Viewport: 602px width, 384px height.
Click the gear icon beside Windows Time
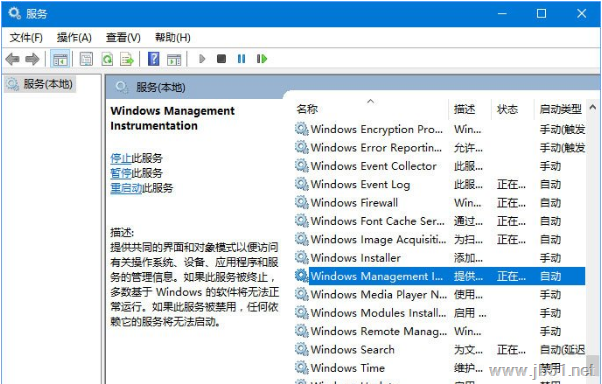click(x=301, y=368)
